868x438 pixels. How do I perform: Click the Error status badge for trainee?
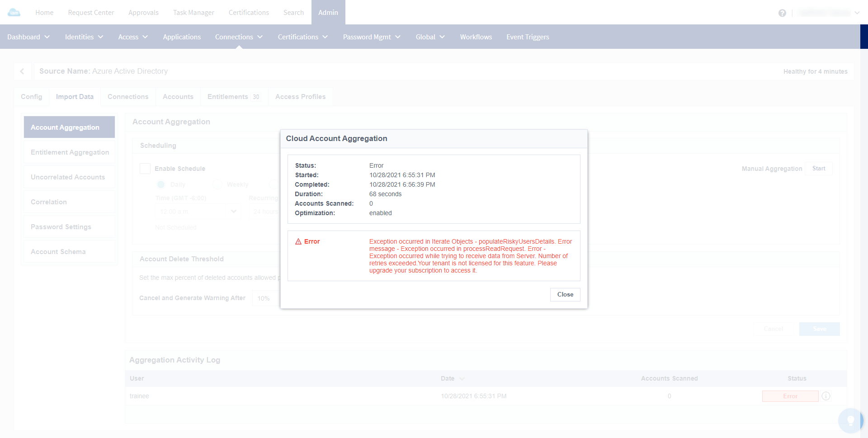pos(790,396)
